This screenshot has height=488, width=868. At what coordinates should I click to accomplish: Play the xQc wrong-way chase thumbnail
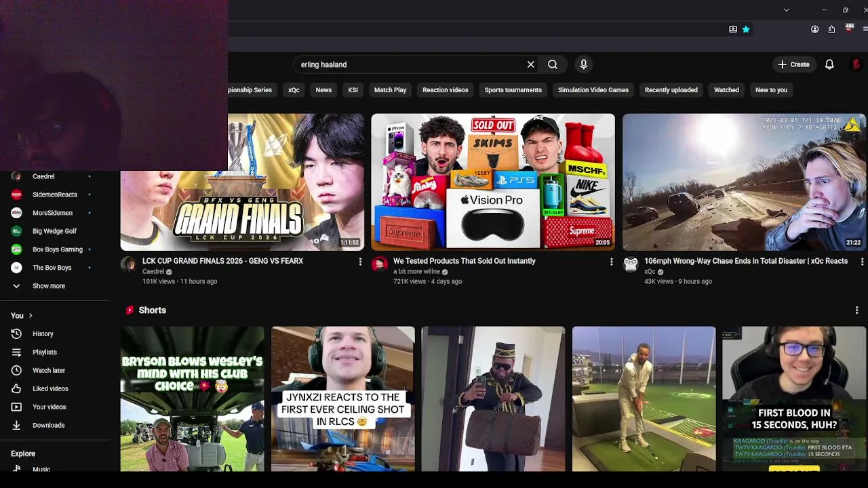pos(744,182)
